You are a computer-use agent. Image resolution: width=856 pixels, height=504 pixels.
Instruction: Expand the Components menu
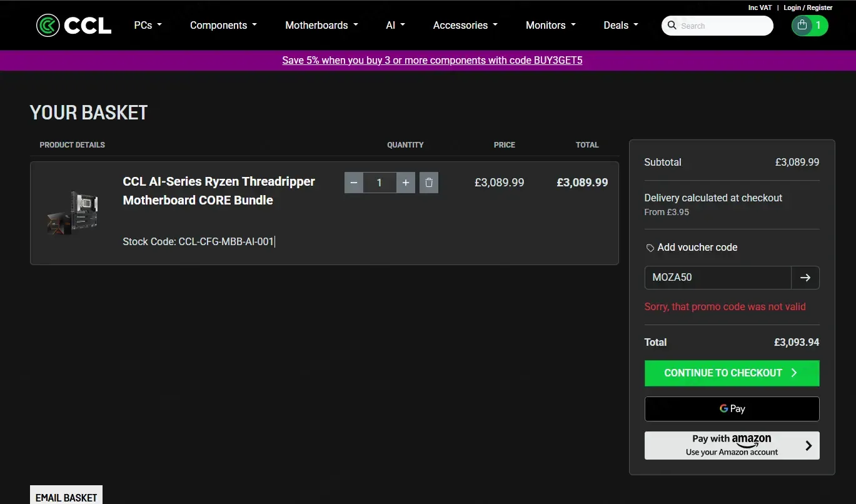pyautogui.click(x=223, y=25)
